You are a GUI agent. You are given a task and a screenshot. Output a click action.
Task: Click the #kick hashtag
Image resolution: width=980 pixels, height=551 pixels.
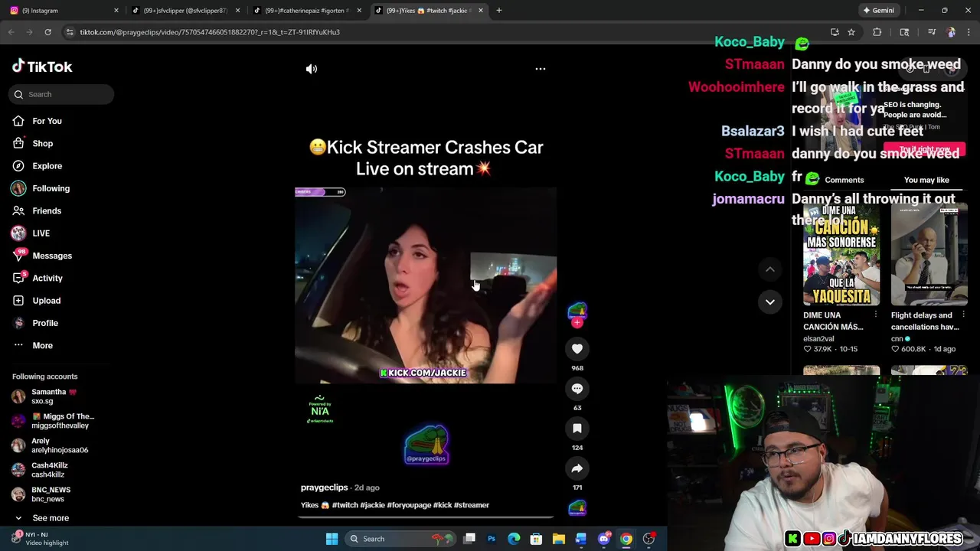[442, 505]
